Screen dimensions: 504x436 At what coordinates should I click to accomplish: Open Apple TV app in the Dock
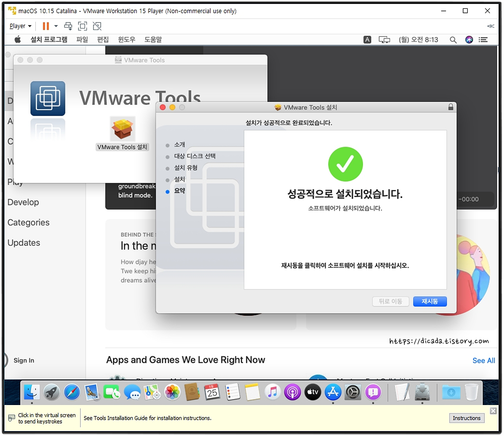pyautogui.click(x=313, y=392)
